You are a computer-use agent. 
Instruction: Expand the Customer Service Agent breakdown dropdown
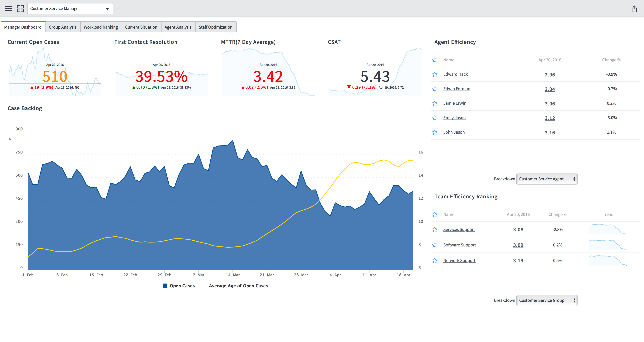547,179
